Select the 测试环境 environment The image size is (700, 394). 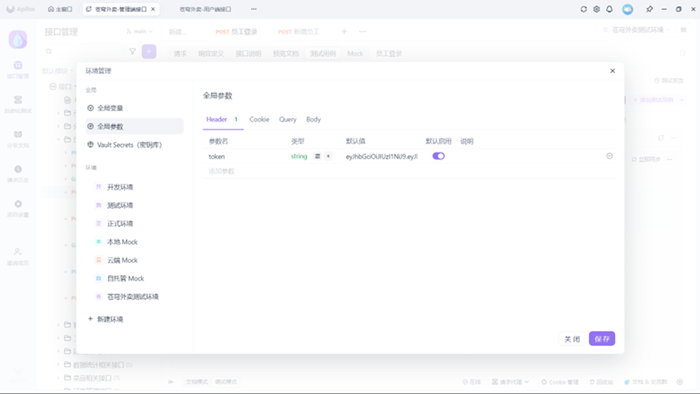134,205
